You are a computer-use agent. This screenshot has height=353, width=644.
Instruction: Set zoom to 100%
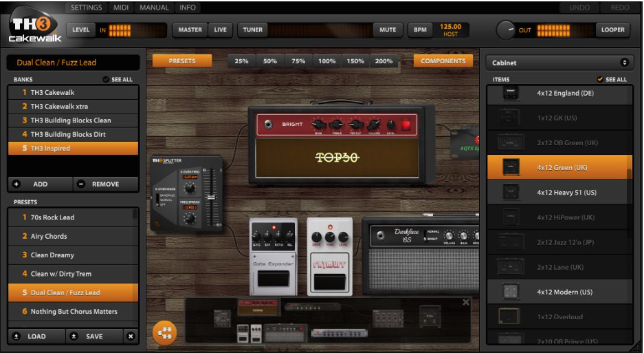327,61
